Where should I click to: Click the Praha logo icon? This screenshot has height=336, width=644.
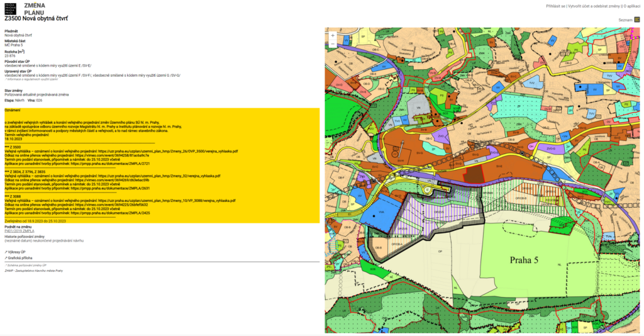[x=11, y=8]
